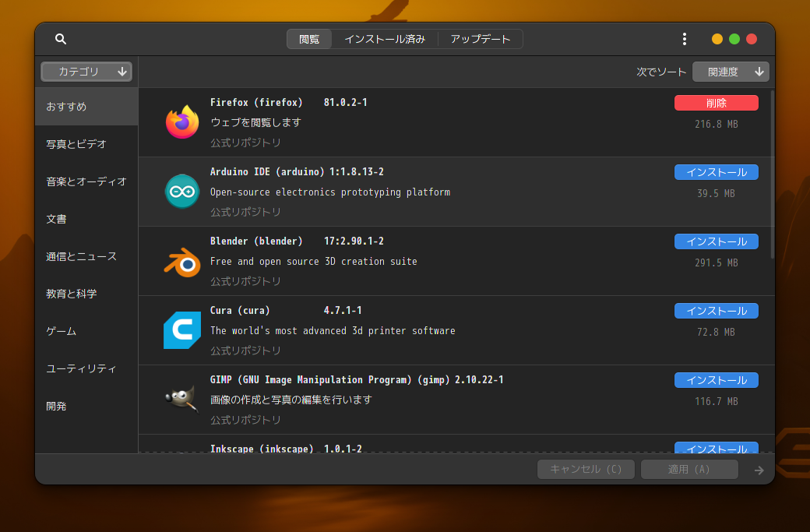Select the 文書 category
Image resolution: width=810 pixels, height=532 pixels.
pyautogui.click(x=86, y=219)
